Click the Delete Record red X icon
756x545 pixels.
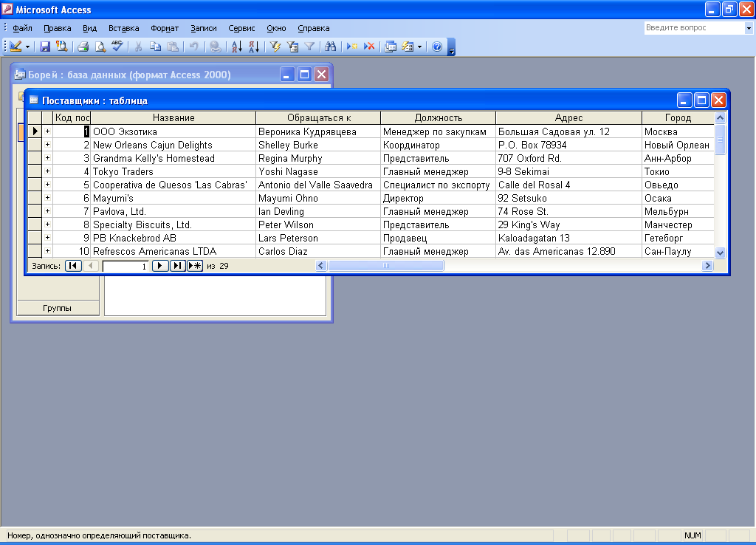click(x=369, y=47)
